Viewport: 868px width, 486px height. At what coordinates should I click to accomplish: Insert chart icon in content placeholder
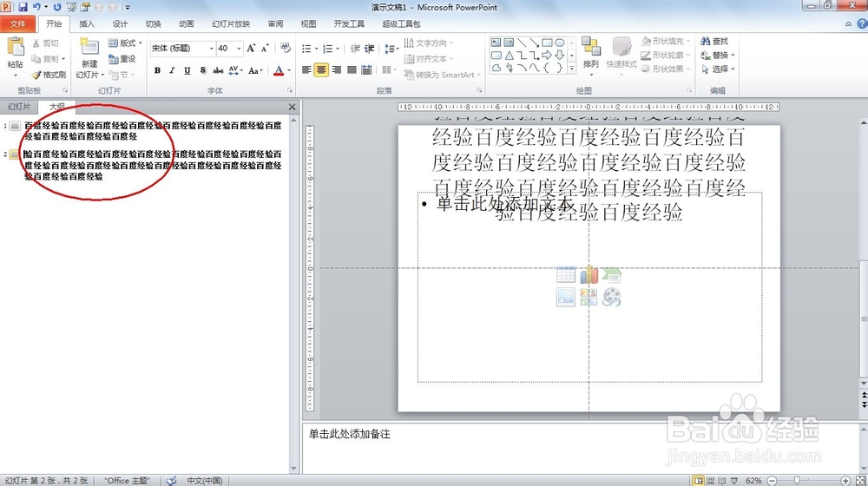[x=589, y=275]
